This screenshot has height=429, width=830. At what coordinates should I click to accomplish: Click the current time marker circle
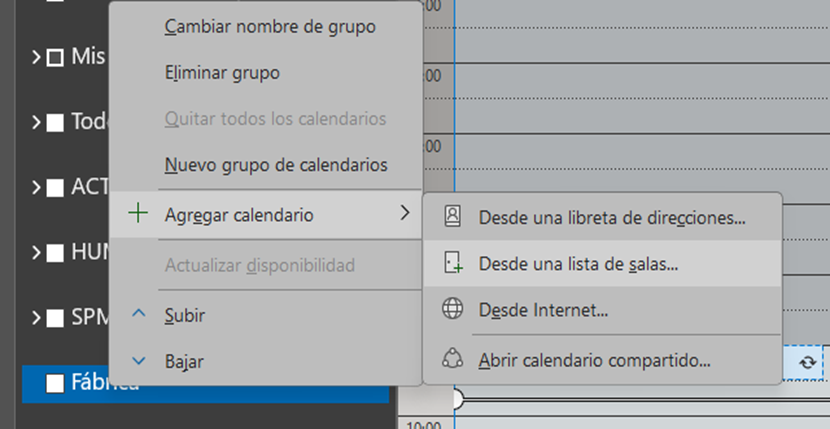[459, 399]
